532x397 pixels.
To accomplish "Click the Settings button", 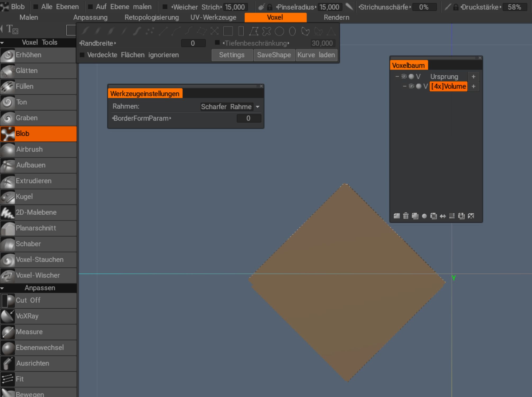I will click(232, 55).
